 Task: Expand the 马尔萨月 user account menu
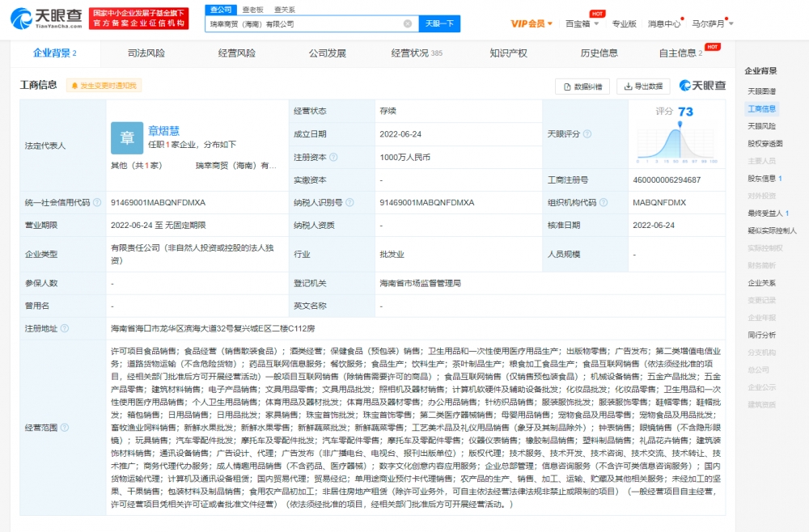(x=712, y=24)
